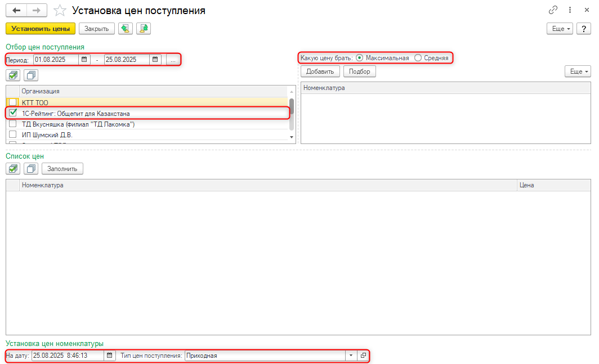Check all organizations icon
The image size is (599, 364).
click(x=14, y=75)
